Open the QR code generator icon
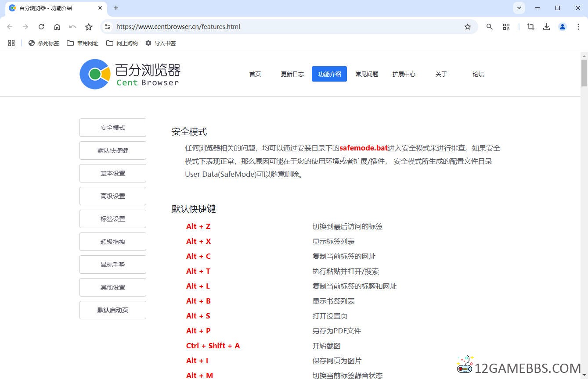This screenshot has height=379, width=588. (506, 27)
